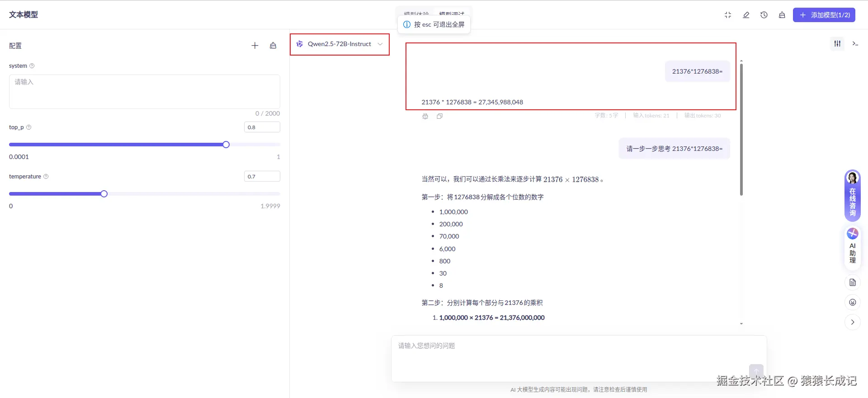Open the code terminal icon
This screenshot has width=868, height=398.
pyautogui.click(x=855, y=44)
